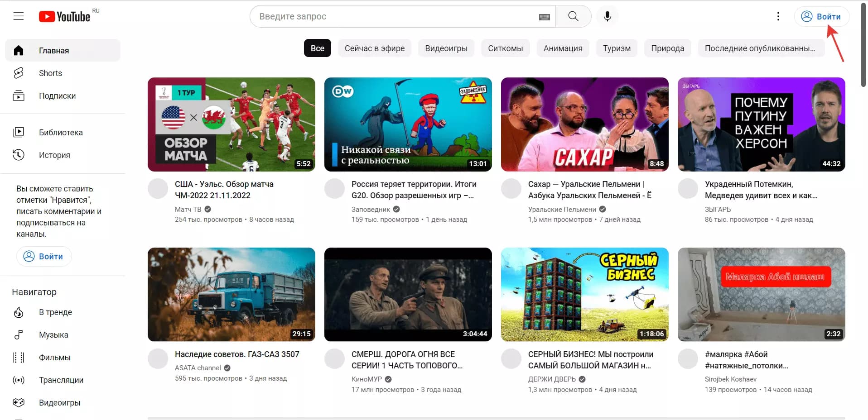Click the magnifying glass search button
This screenshot has width=868, height=420.
point(573,16)
